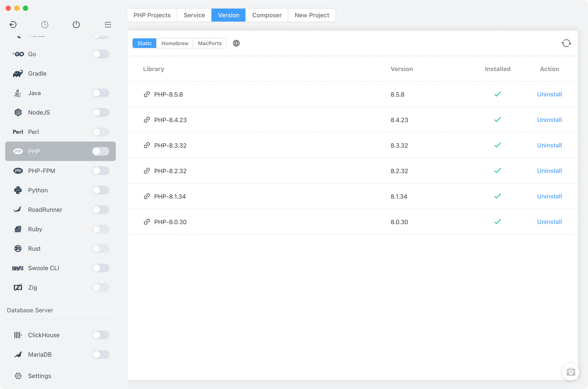Viewport: 588px width, 389px height.
Task: Click the Swoole CLI logo icon
Action: 18,268
